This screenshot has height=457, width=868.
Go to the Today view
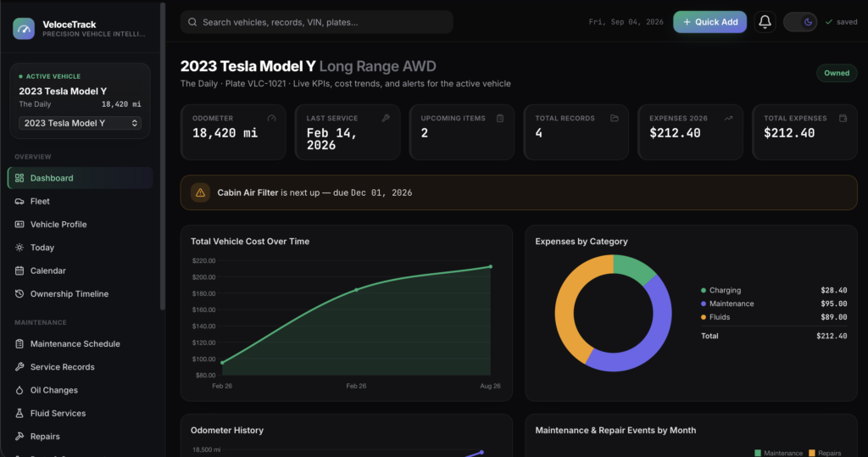(81, 248)
